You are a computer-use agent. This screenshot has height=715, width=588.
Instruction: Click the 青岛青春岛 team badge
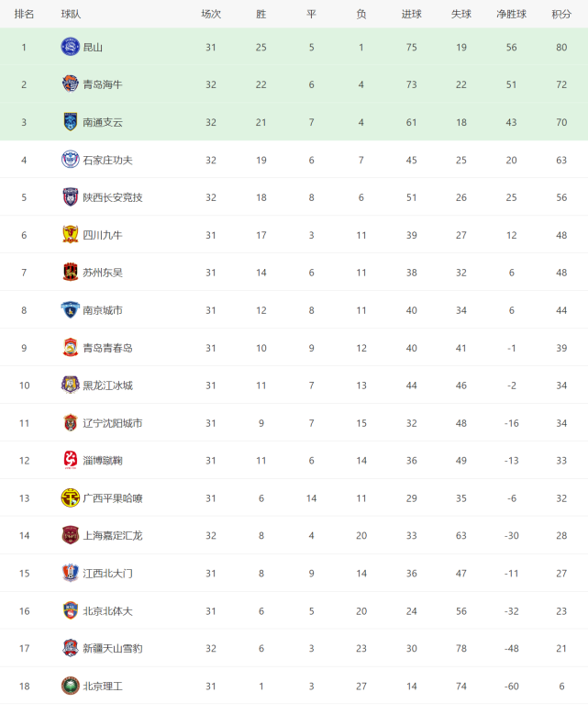pyautogui.click(x=71, y=348)
